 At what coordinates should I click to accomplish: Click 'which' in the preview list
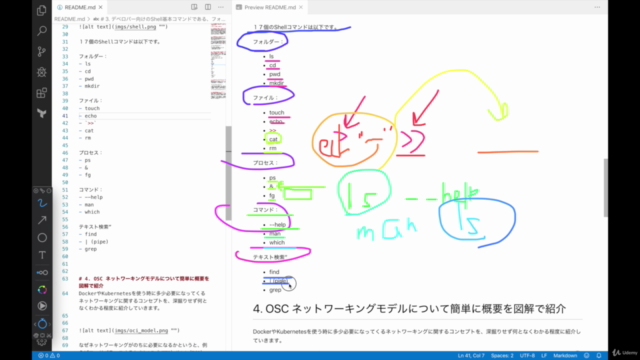click(x=277, y=242)
